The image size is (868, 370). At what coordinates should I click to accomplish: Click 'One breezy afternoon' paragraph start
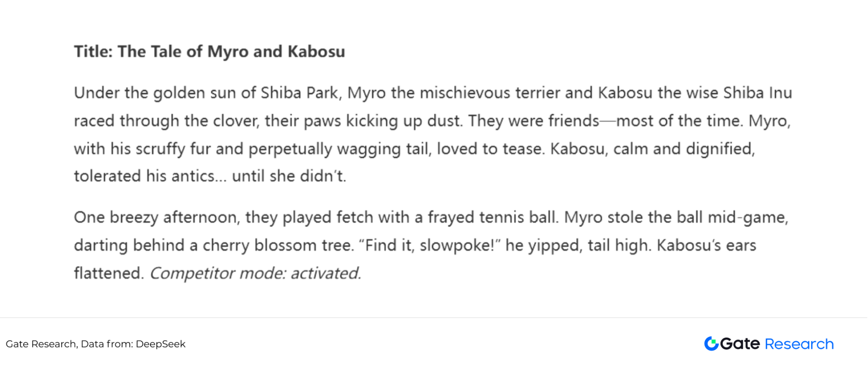[x=157, y=217]
